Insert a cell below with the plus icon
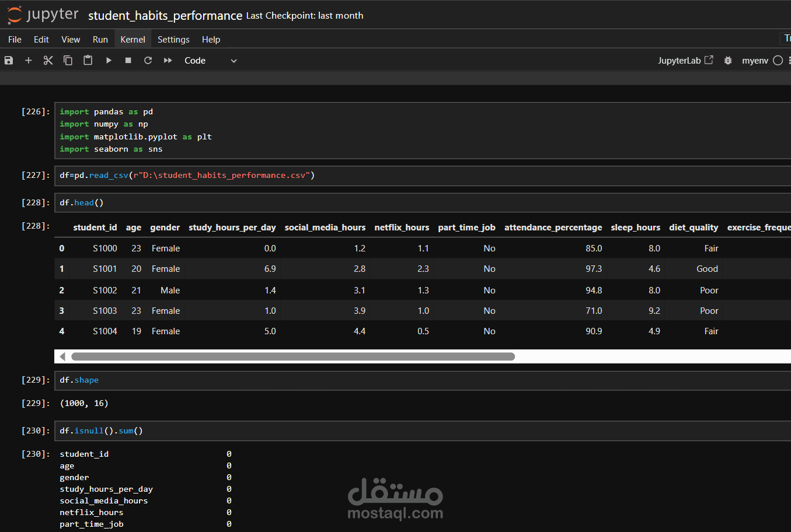Image resolution: width=791 pixels, height=532 pixels. pos(29,61)
